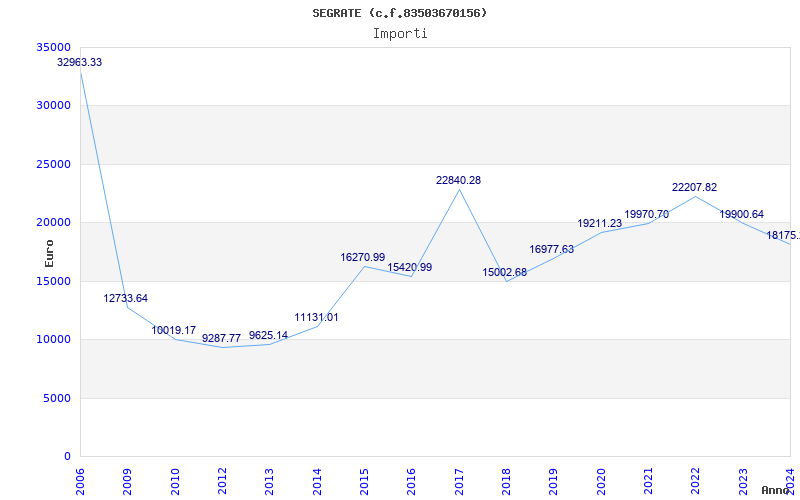Click the 2020 x-axis year label
The height and width of the screenshot is (500, 800).
pos(601,482)
